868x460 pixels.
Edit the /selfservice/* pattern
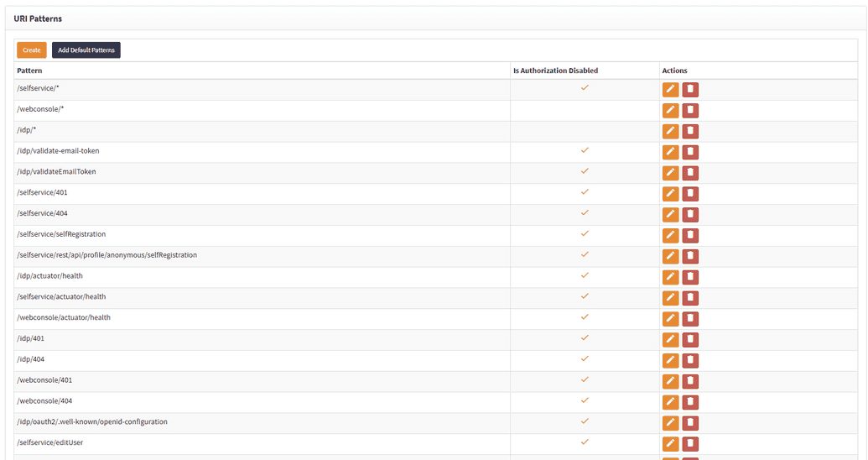[x=670, y=90]
